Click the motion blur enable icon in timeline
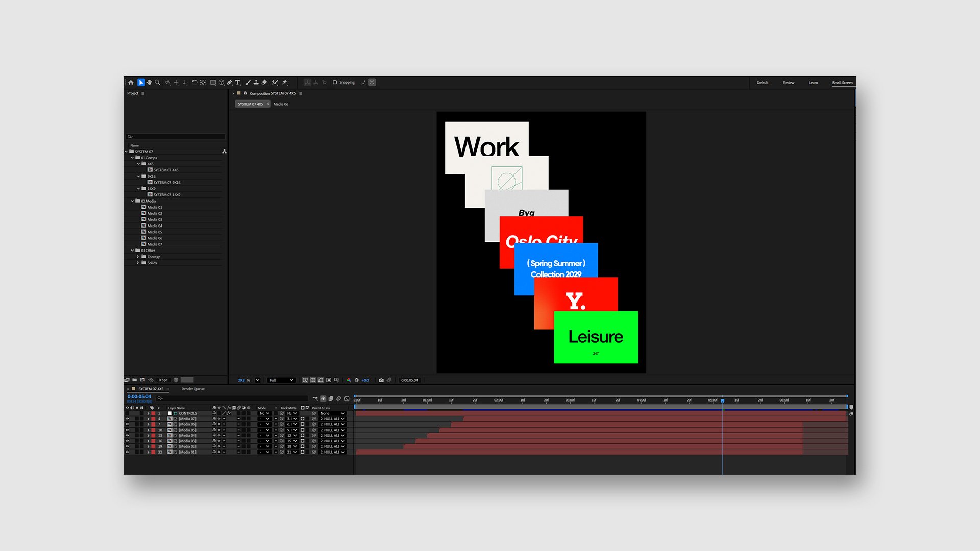This screenshot has width=980, height=551. tap(338, 398)
